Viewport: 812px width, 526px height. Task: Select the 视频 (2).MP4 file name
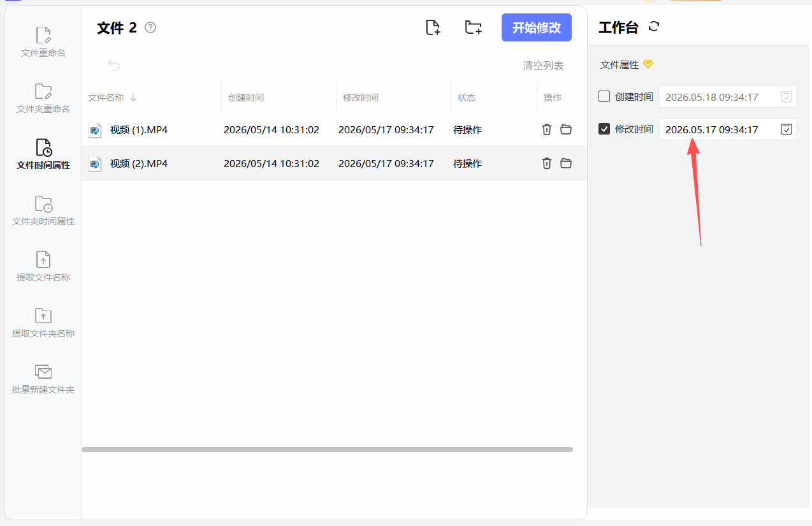pyautogui.click(x=139, y=163)
